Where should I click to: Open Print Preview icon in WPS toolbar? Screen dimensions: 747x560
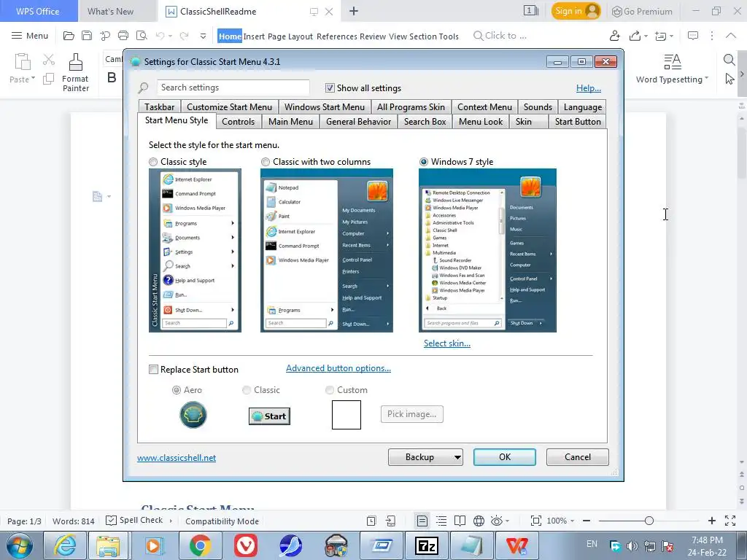pyautogui.click(x=142, y=36)
